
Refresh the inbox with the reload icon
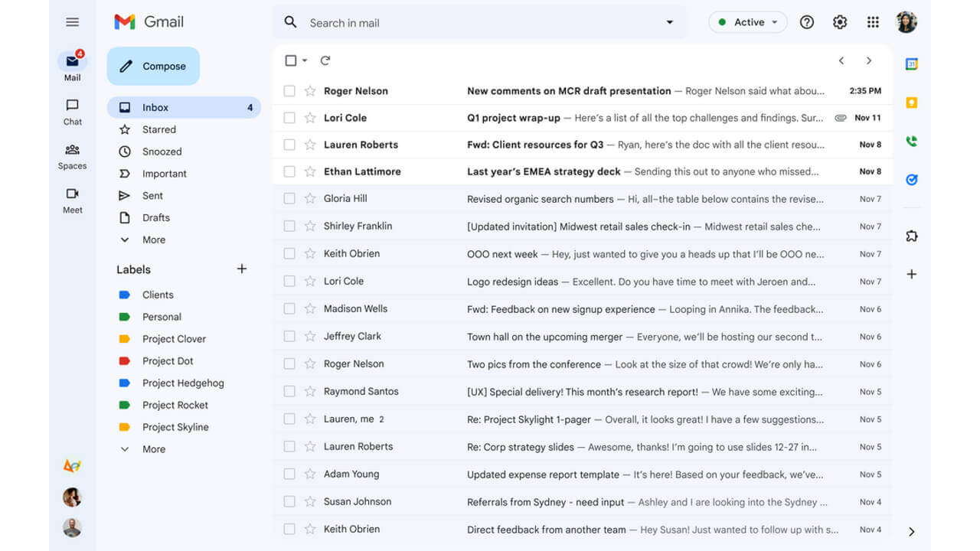tap(325, 60)
